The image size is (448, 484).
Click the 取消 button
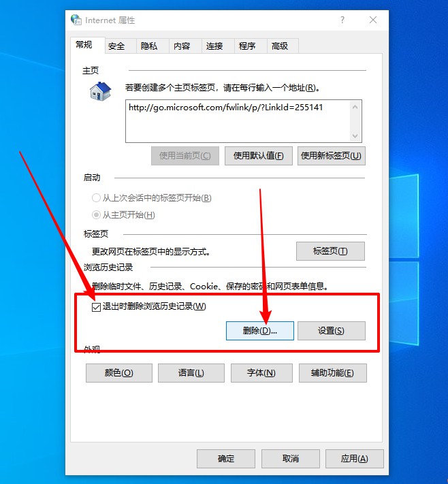(291, 459)
